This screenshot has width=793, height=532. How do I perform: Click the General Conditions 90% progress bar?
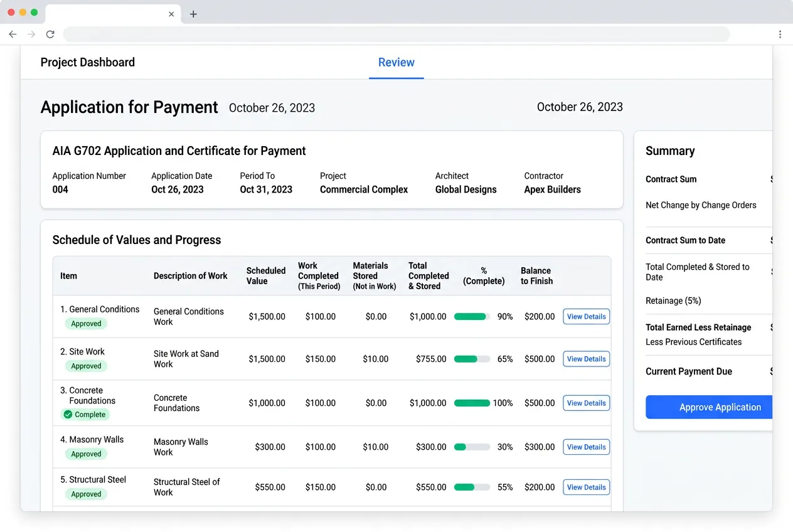pyautogui.click(x=472, y=316)
